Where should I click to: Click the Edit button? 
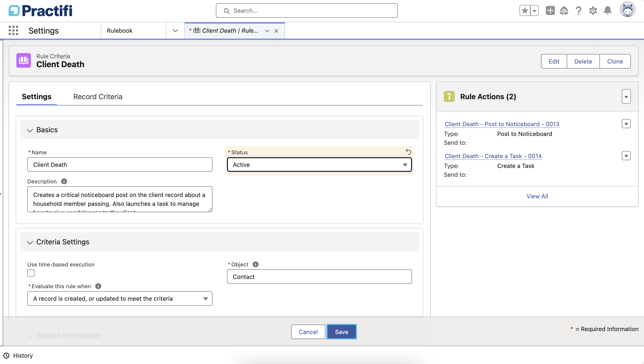click(554, 61)
